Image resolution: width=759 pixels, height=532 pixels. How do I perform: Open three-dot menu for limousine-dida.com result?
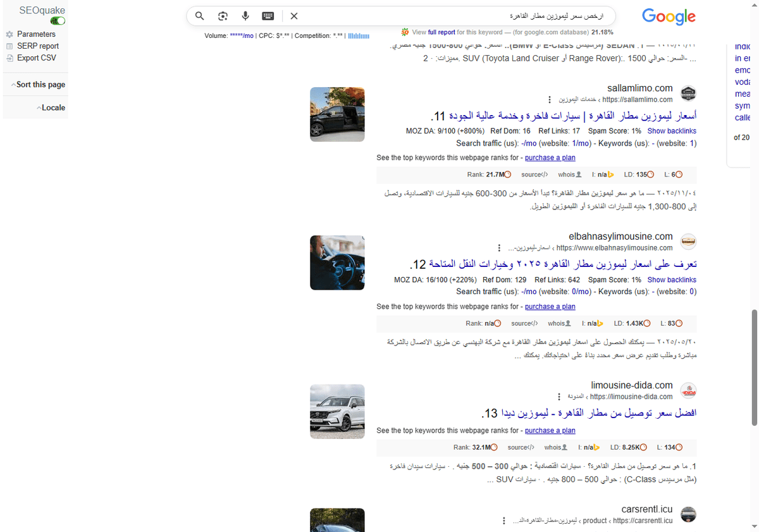(558, 396)
